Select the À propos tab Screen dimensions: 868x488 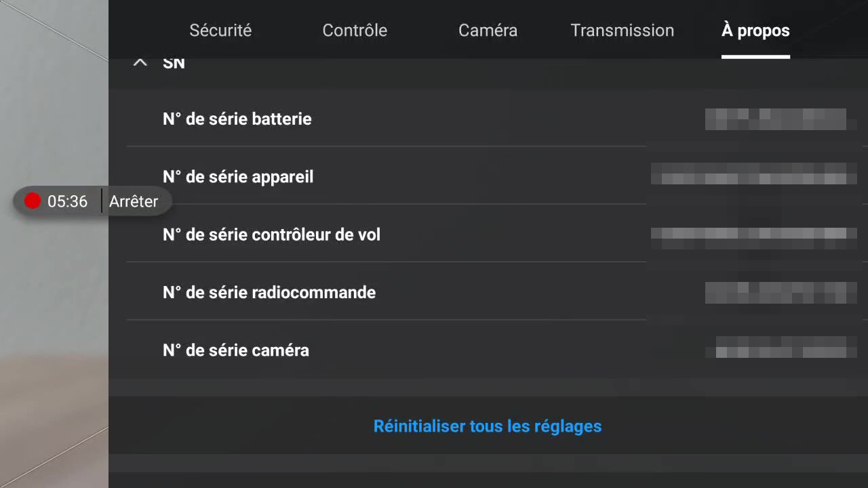coord(755,30)
